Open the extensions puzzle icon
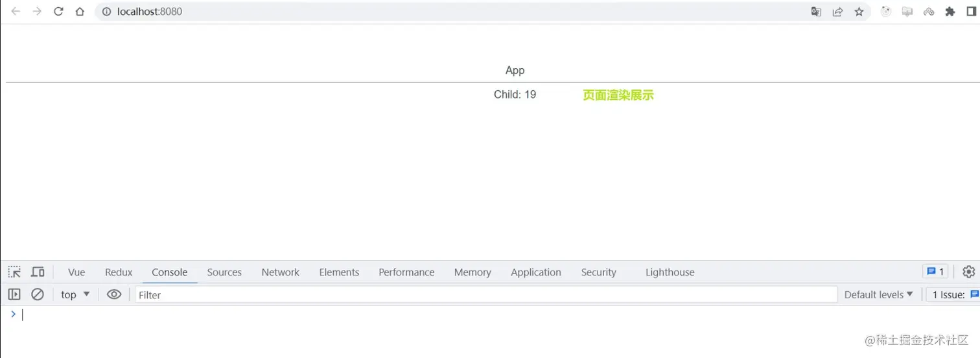Viewport: 980px width, 358px height. pos(950,12)
